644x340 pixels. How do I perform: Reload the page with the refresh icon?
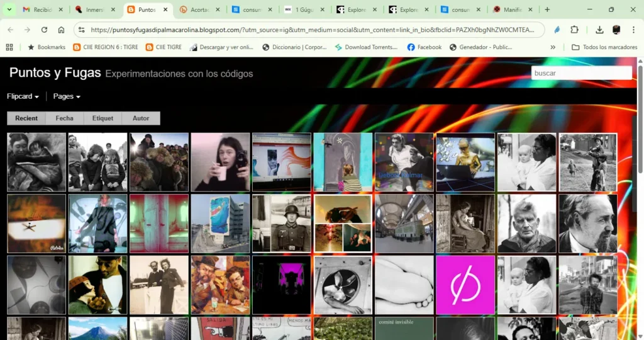[x=44, y=30]
